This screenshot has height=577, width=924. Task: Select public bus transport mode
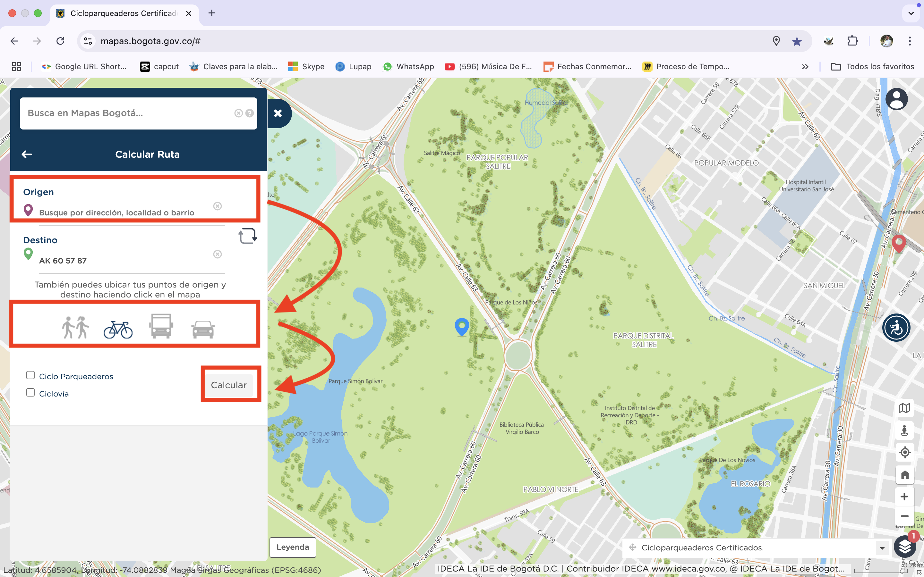(x=161, y=327)
